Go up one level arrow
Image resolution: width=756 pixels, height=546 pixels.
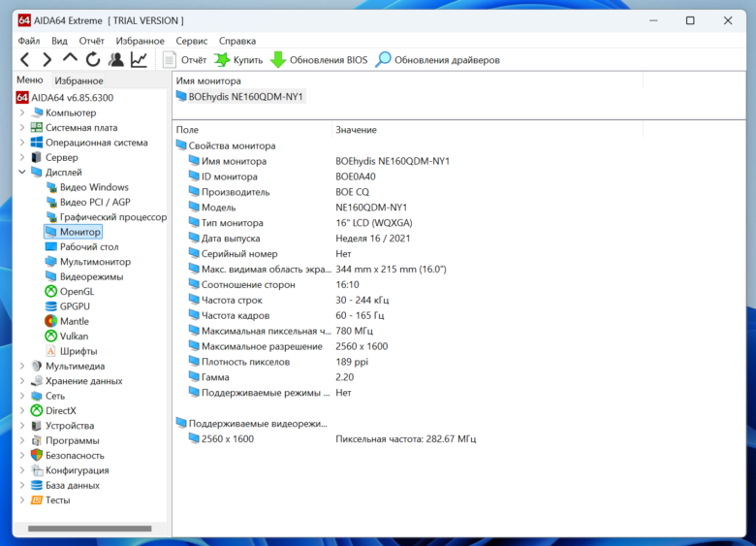[x=70, y=58]
